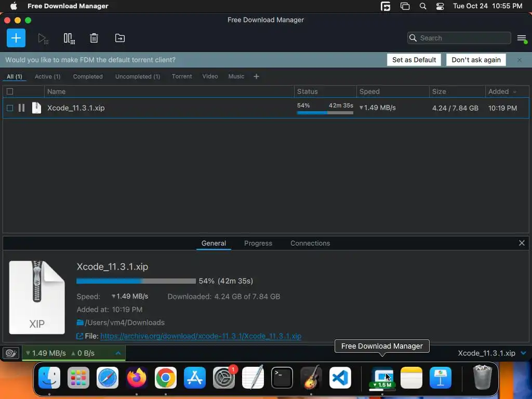
Task: Click the /Users/vm4/Downloads path
Action: tap(125, 322)
